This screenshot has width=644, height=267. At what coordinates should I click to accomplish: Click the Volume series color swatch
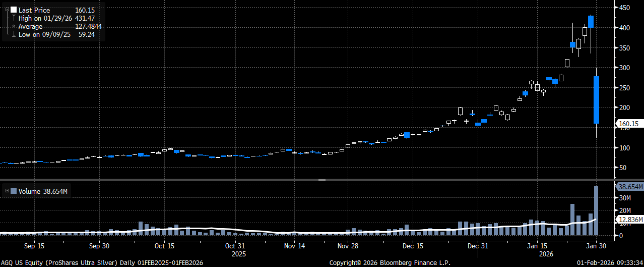coord(13,191)
